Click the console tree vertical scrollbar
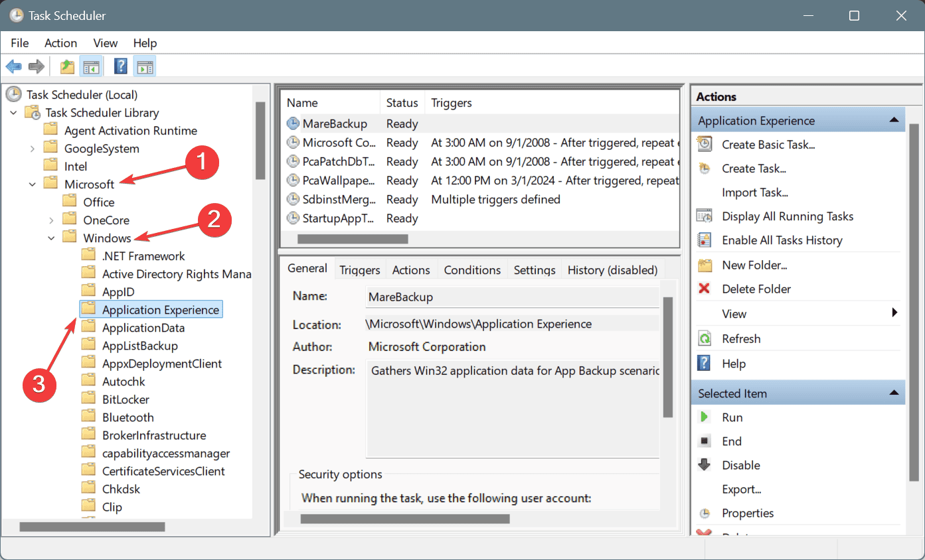The height and width of the screenshot is (560, 925). [x=260, y=141]
